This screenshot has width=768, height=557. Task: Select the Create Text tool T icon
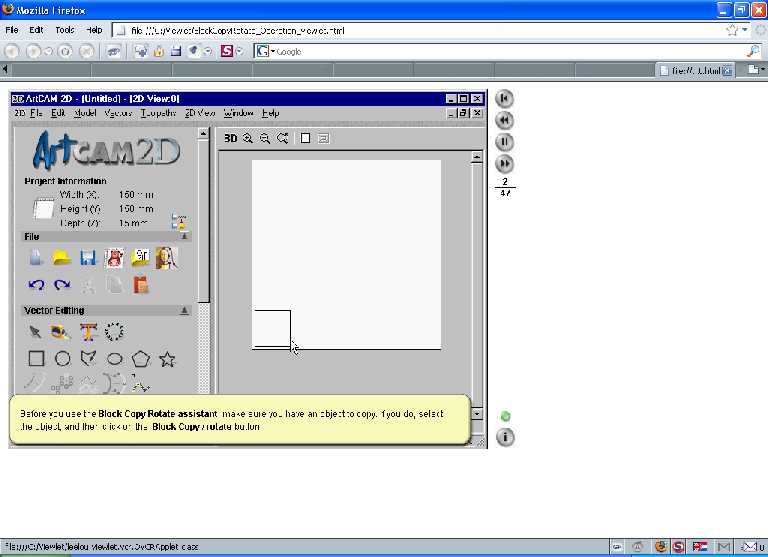[x=88, y=332]
